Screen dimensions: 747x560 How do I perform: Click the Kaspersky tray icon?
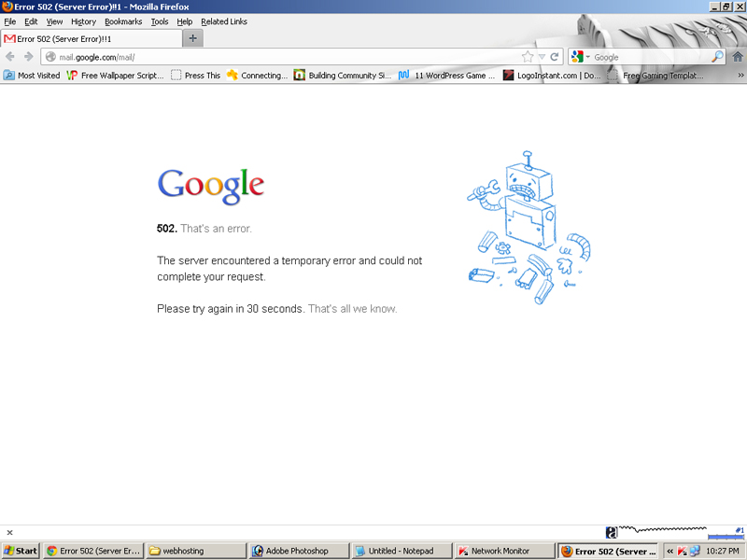pos(683,551)
